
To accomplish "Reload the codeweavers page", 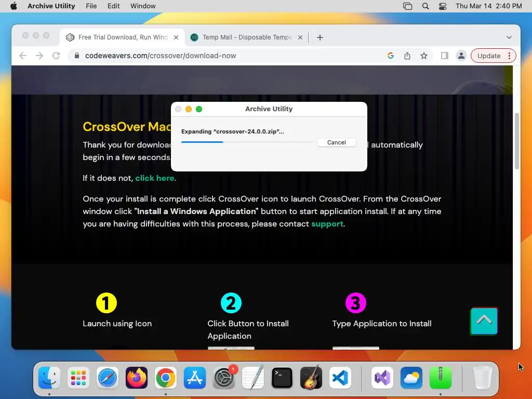I will (x=56, y=56).
